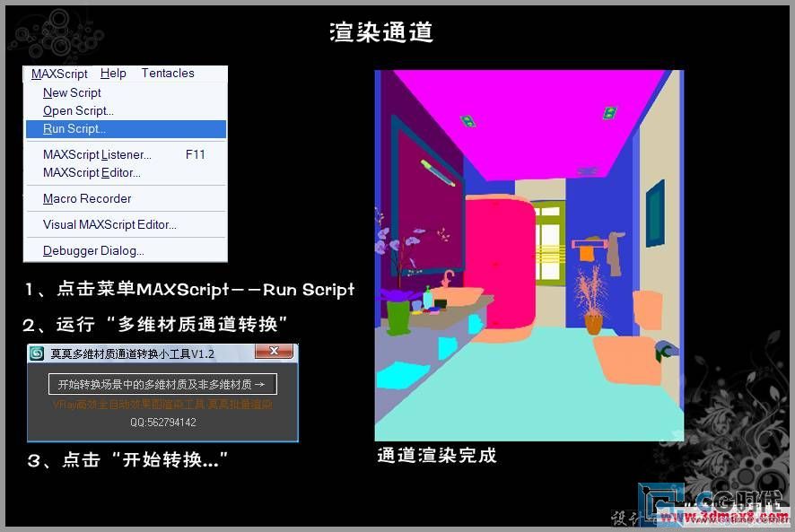Click the 开始转换场景中的多维材质 button
Screen dimensions: 795x532
point(162,384)
